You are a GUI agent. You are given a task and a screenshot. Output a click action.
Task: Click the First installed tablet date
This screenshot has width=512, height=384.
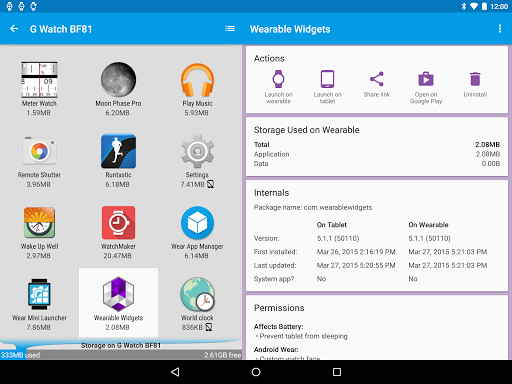(356, 252)
